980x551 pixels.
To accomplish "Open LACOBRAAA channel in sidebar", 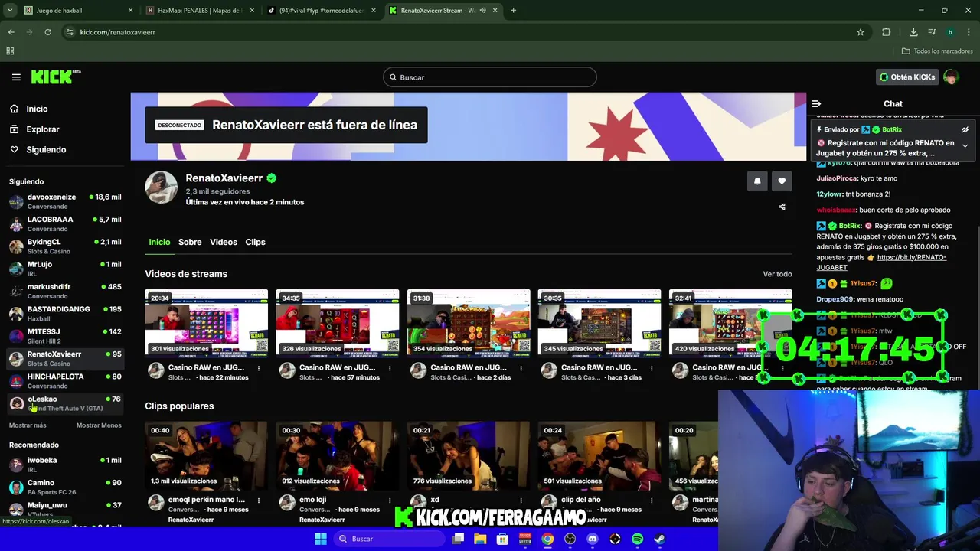I will [65, 223].
